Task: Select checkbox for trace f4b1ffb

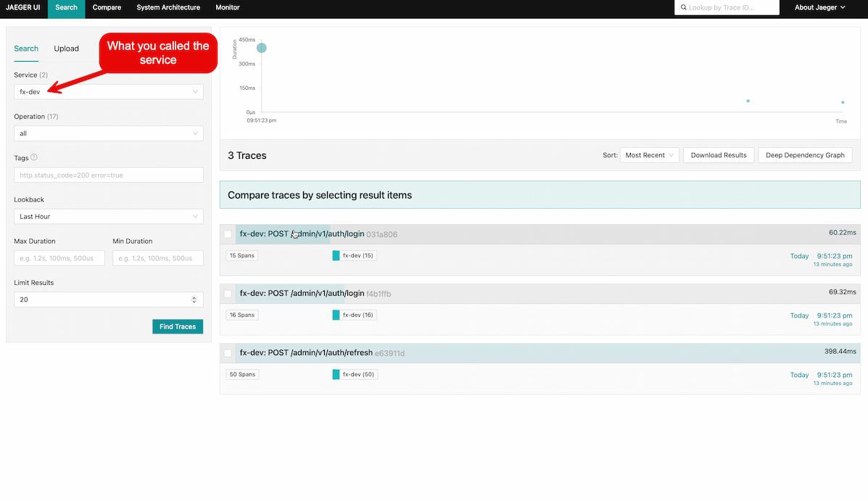Action: coord(228,294)
